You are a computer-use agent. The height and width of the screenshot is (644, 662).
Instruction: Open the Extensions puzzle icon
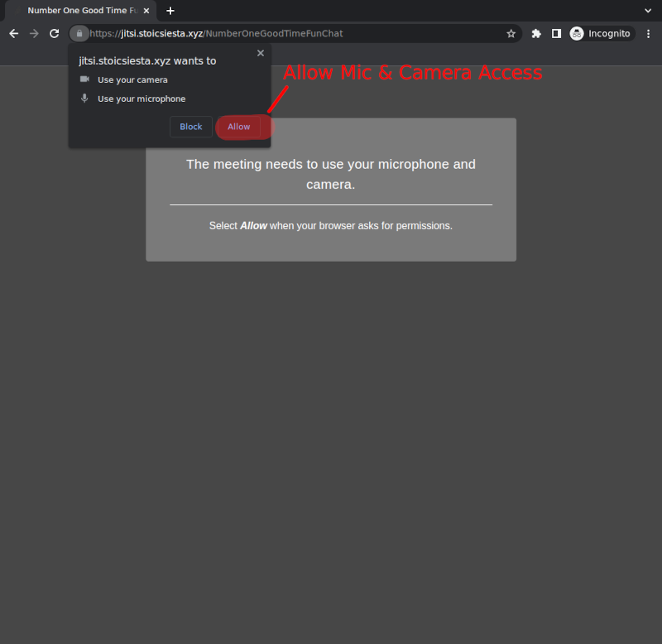tap(536, 34)
